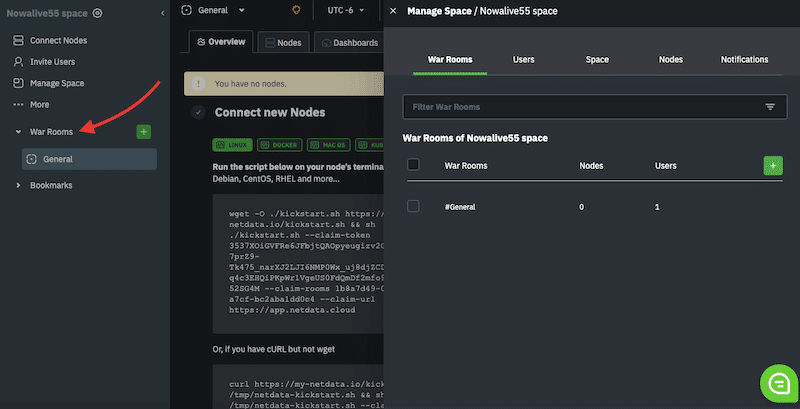Select the General war room in sidebar

coord(89,159)
